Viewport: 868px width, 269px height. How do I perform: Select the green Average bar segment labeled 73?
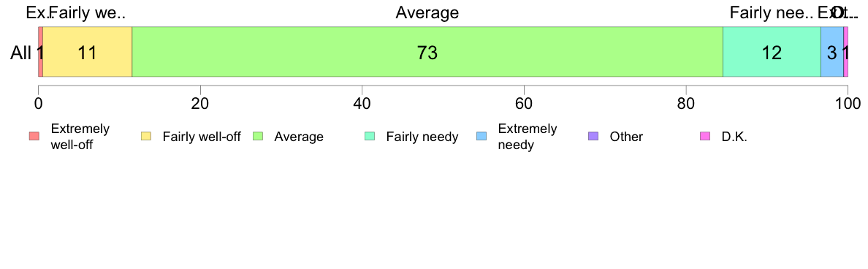[x=427, y=52]
